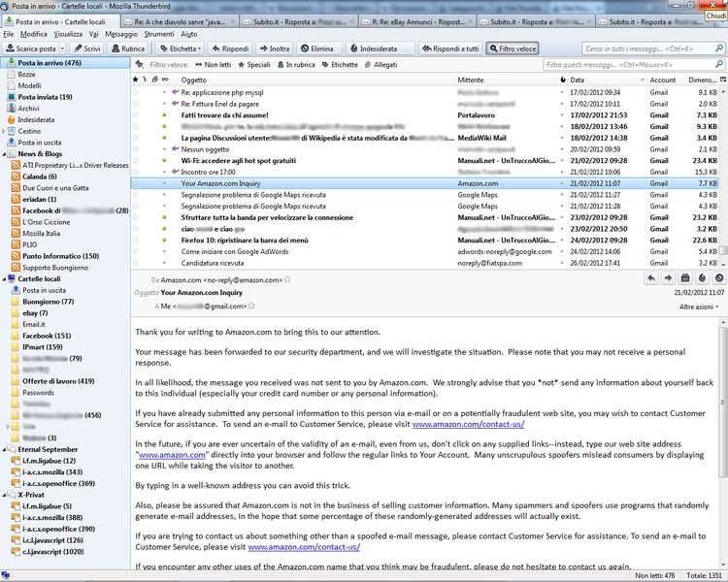Toggle the Non letti quick filter

point(214,65)
